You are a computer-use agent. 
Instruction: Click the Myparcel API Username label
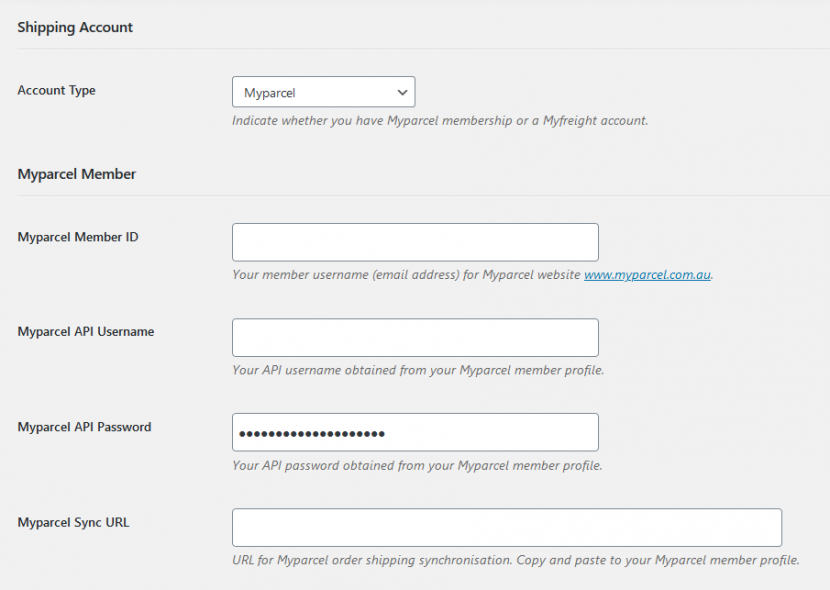click(86, 331)
